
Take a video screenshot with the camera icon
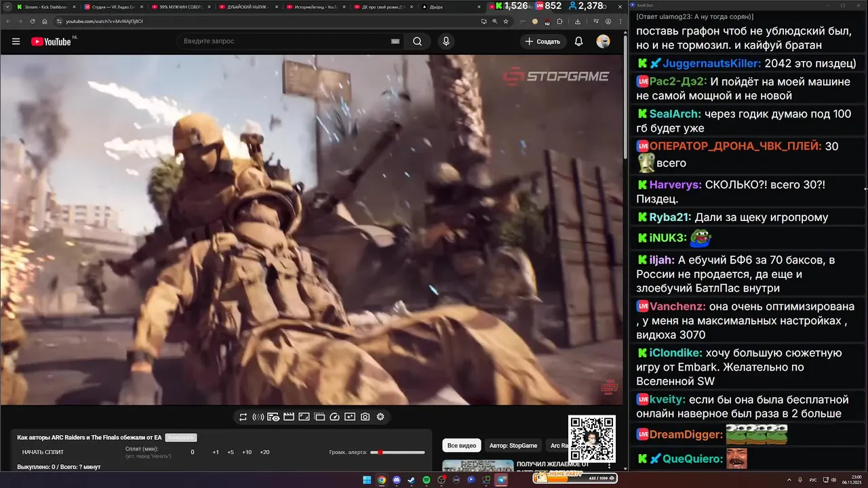coord(365,417)
